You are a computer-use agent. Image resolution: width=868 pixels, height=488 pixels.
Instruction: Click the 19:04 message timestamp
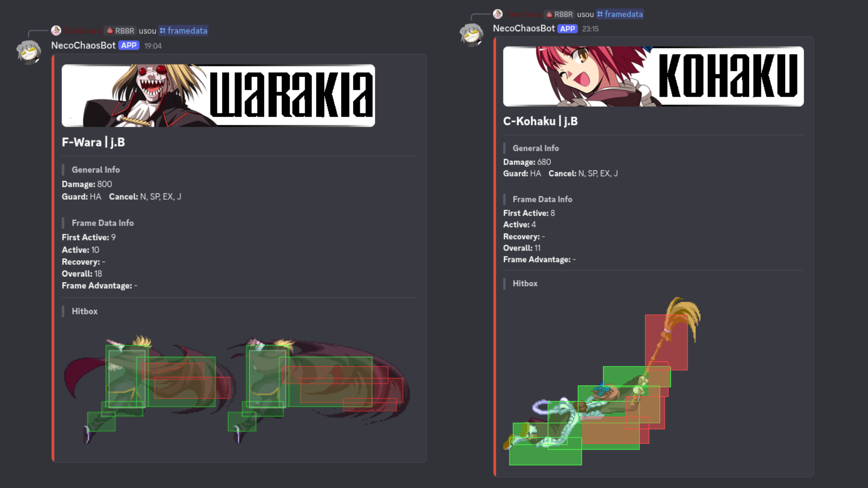(x=153, y=46)
